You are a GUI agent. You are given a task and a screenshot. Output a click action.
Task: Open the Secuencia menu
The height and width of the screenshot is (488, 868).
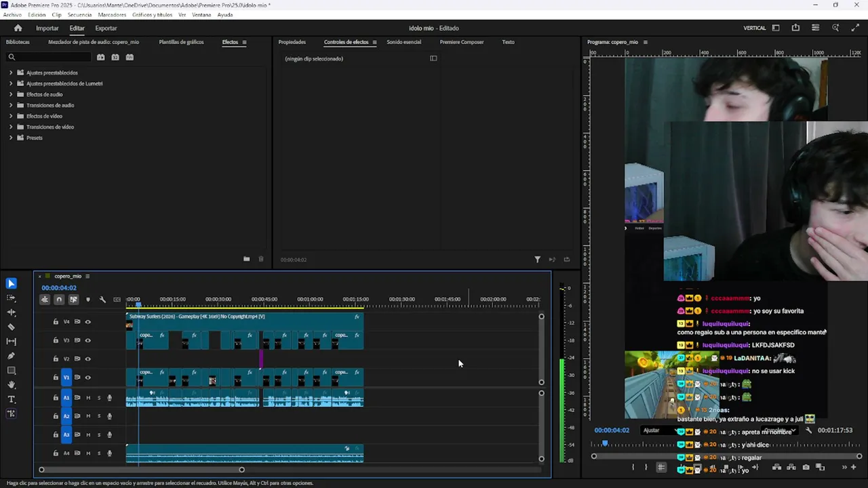point(80,14)
